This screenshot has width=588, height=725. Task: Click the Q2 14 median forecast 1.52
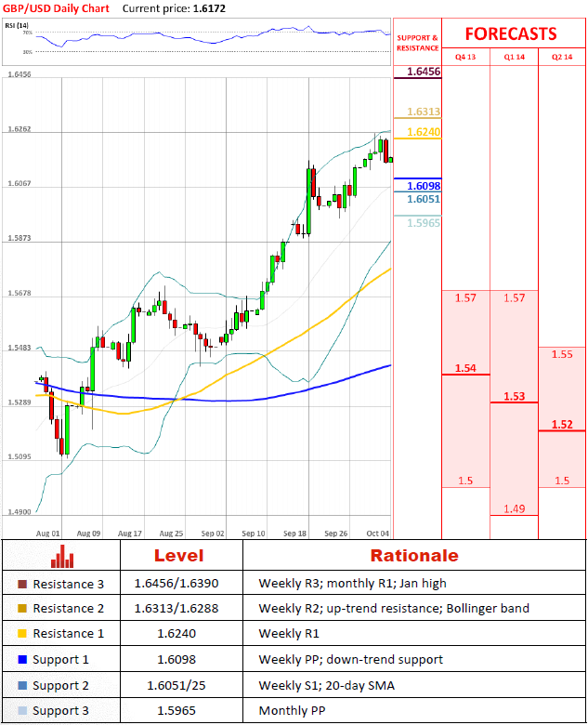click(x=562, y=425)
